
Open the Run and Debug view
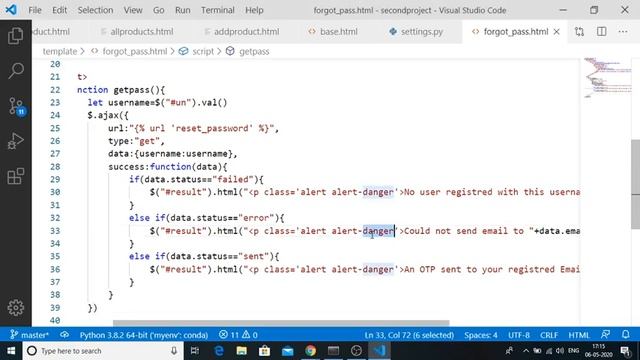click(16, 141)
